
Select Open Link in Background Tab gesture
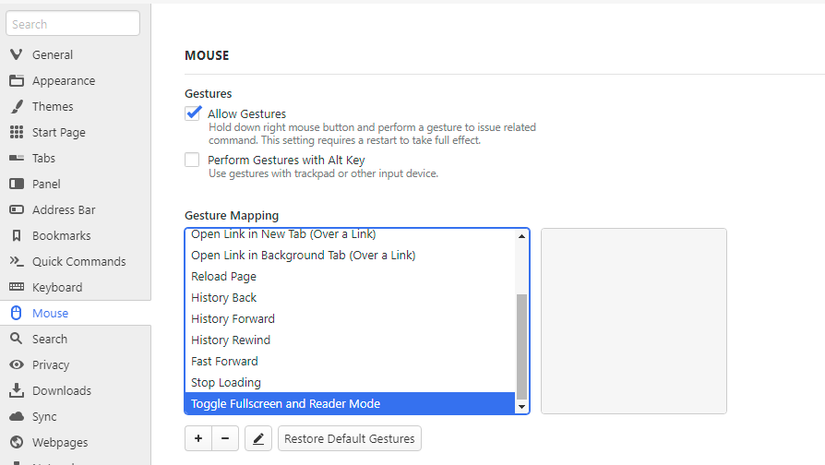pyautogui.click(x=350, y=255)
